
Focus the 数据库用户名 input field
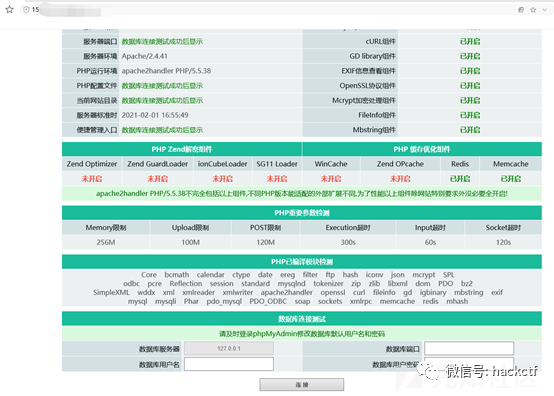click(x=229, y=364)
